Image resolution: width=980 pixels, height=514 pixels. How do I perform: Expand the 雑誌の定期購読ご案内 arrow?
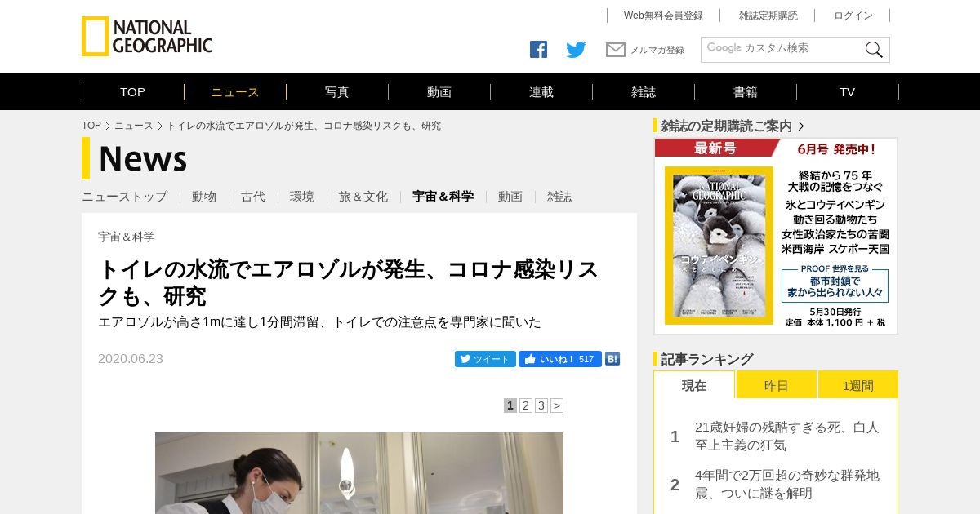(801, 126)
